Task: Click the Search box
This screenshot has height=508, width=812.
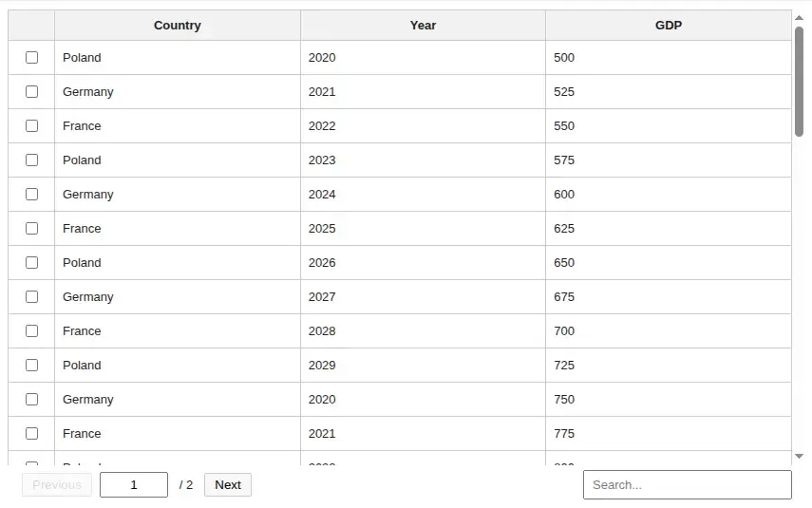Action: (687, 485)
